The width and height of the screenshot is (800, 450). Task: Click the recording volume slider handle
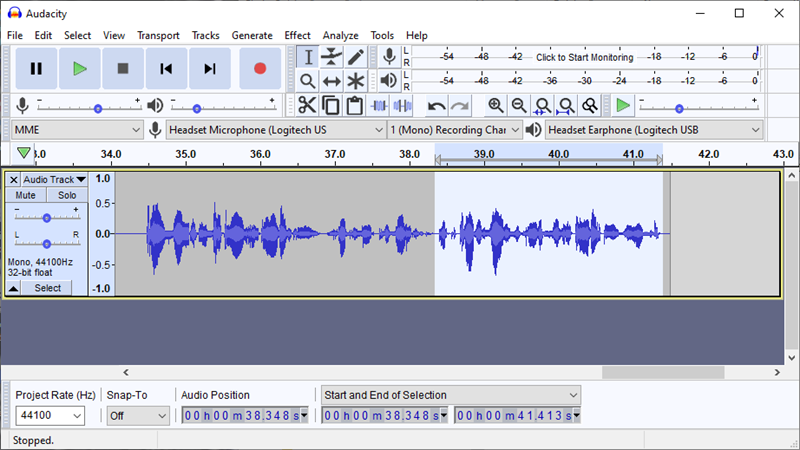pyautogui.click(x=98, y=109)
